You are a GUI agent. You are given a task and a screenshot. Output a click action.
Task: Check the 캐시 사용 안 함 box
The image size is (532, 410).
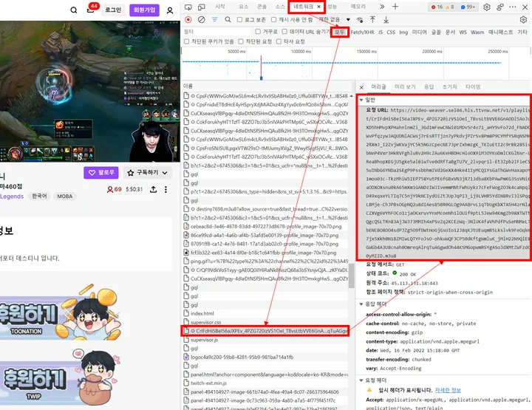[x=276, y=19]
